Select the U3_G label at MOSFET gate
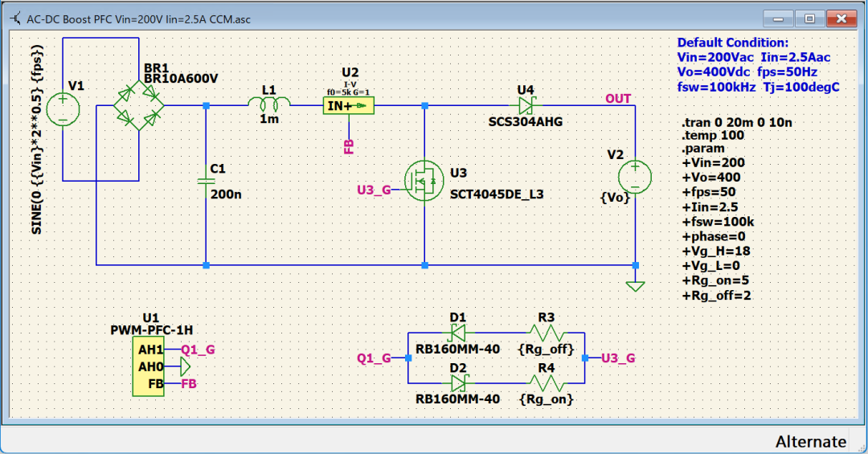The width and height of the screenshot is (868, 454). click(375, 190)
